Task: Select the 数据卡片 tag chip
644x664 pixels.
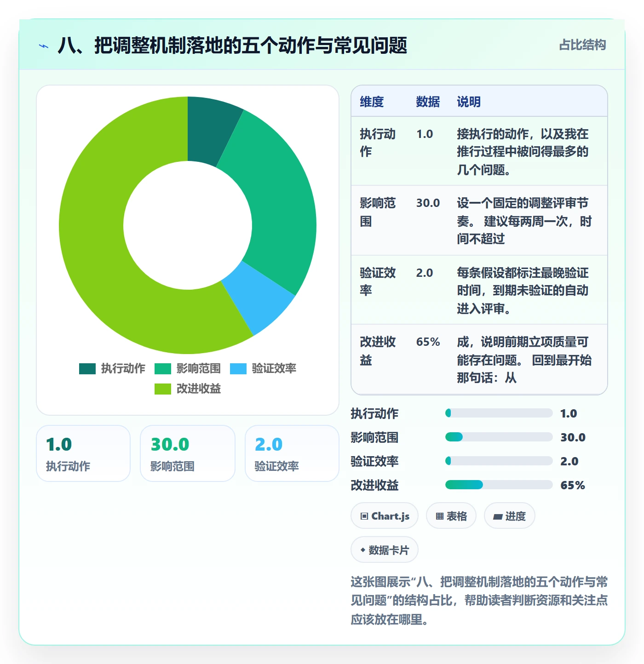Action: 385,550
